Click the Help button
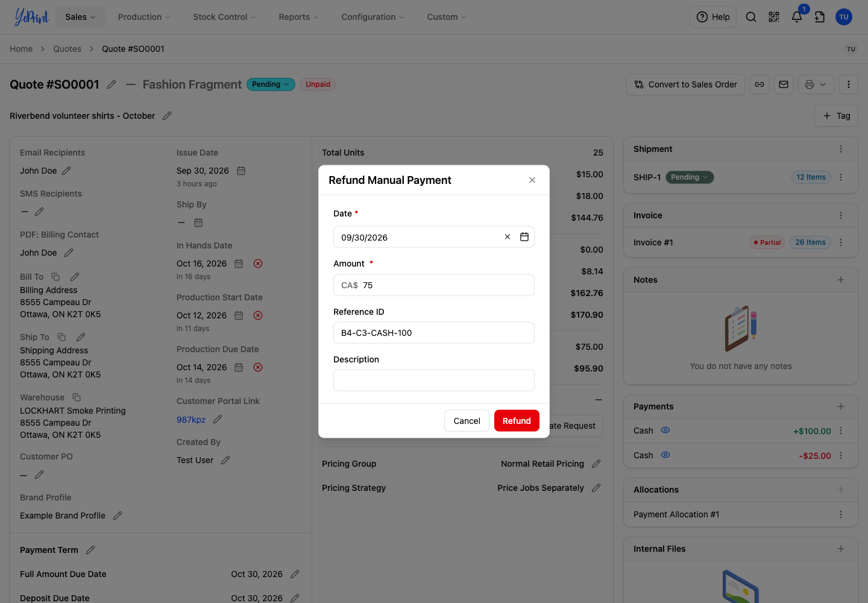 713,17
